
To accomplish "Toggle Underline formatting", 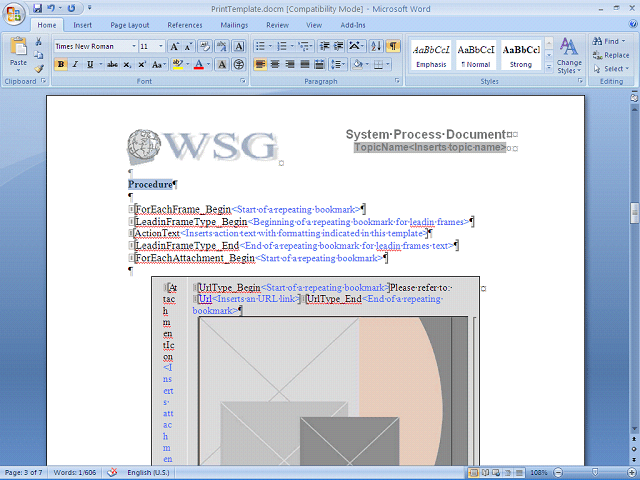I will tap(90, 64).
